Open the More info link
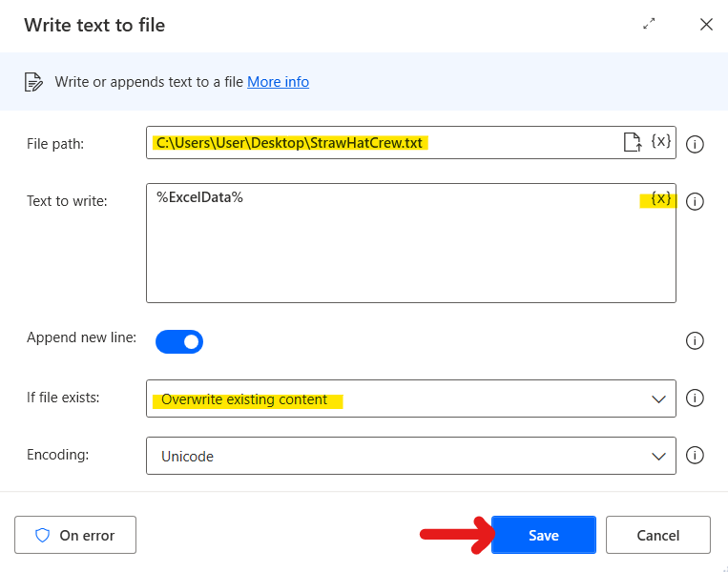Screen dimensions: 728x572 tap(278, 82)
